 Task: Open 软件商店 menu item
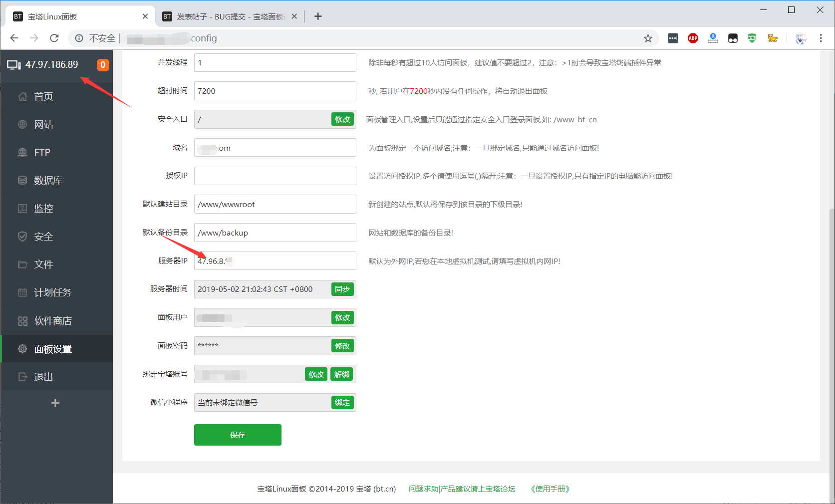tap(57, 321)
